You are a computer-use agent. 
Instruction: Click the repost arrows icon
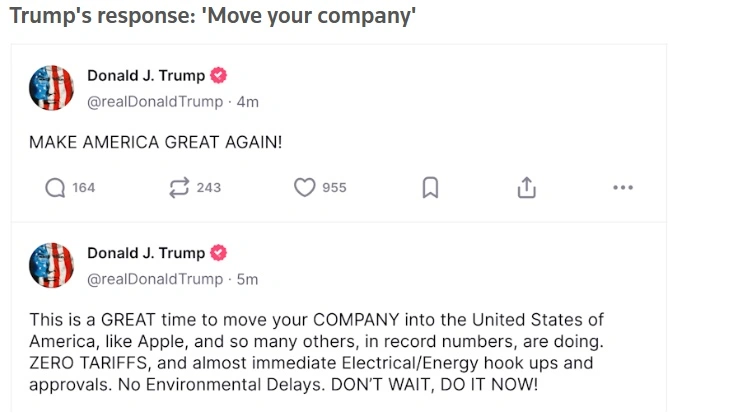tap(180, 188)
